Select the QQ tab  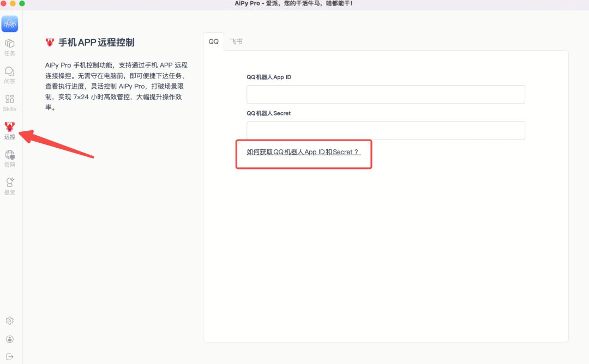(213, 41)
